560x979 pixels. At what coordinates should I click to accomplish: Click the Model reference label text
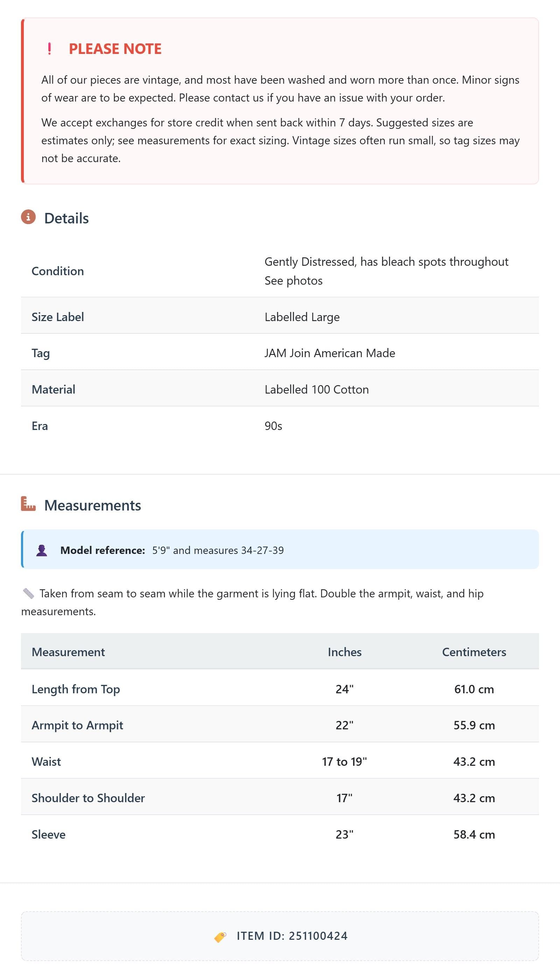[103, 550]
